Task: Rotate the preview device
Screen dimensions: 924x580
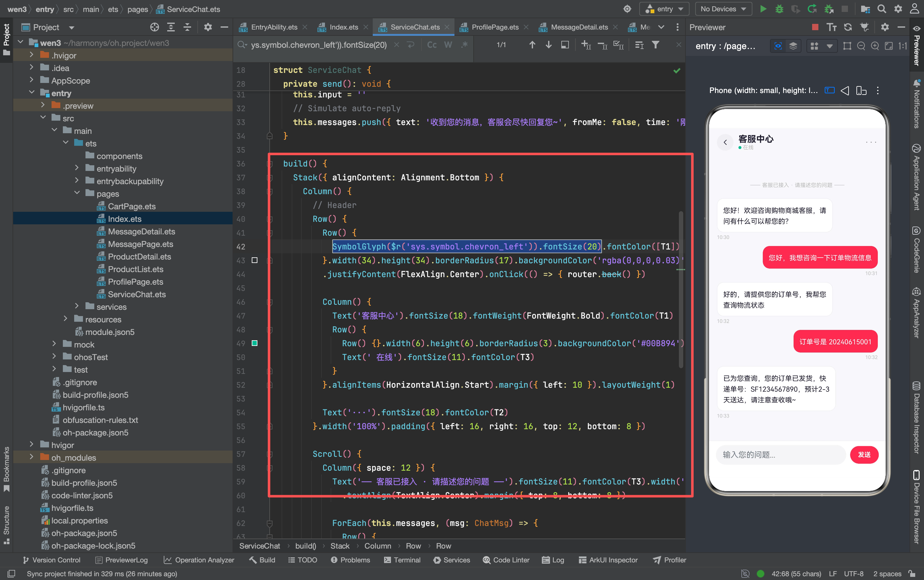Action: point(861,90)
